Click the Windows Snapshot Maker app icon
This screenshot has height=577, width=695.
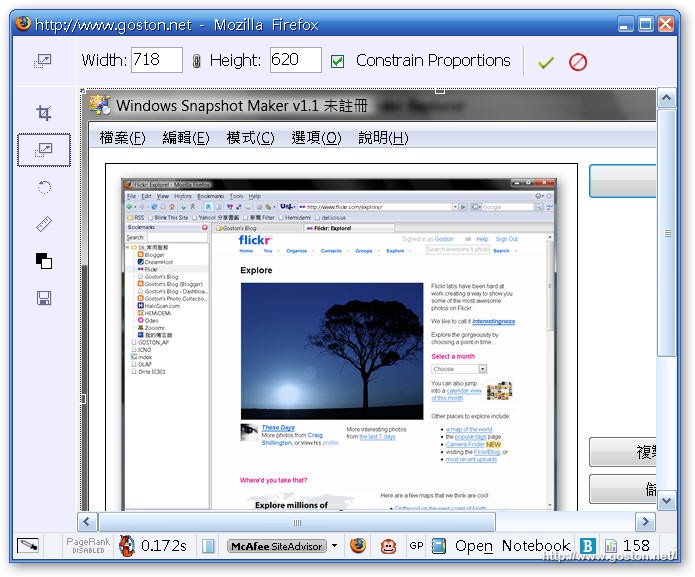[x=100, y=105]
